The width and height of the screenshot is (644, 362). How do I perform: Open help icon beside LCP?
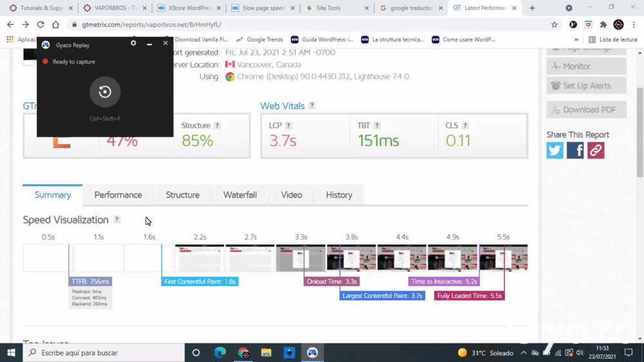click(x=289, y=126)
